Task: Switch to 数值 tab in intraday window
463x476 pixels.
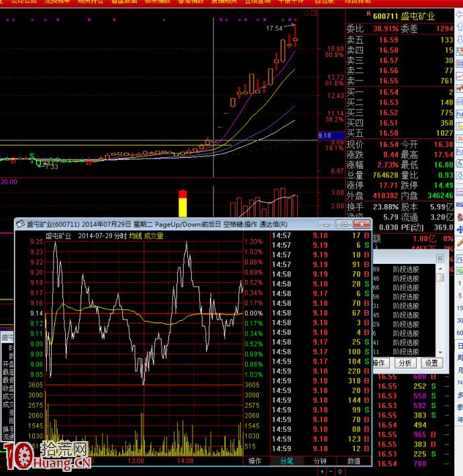Action: pyautogui.click(x=354, y=461)
